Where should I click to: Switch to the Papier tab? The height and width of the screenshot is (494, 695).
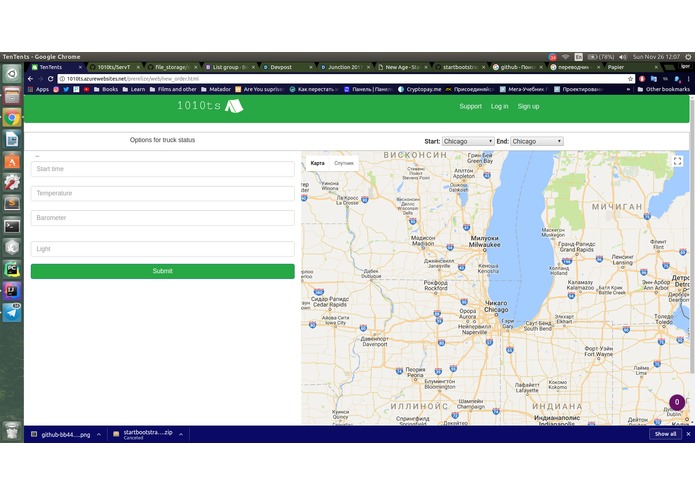pos(633,67)
